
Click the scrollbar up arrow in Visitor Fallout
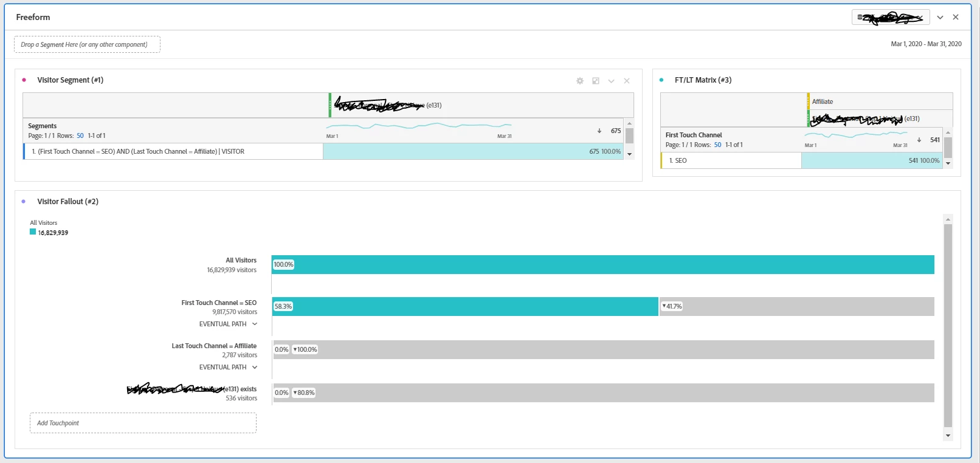948,219
